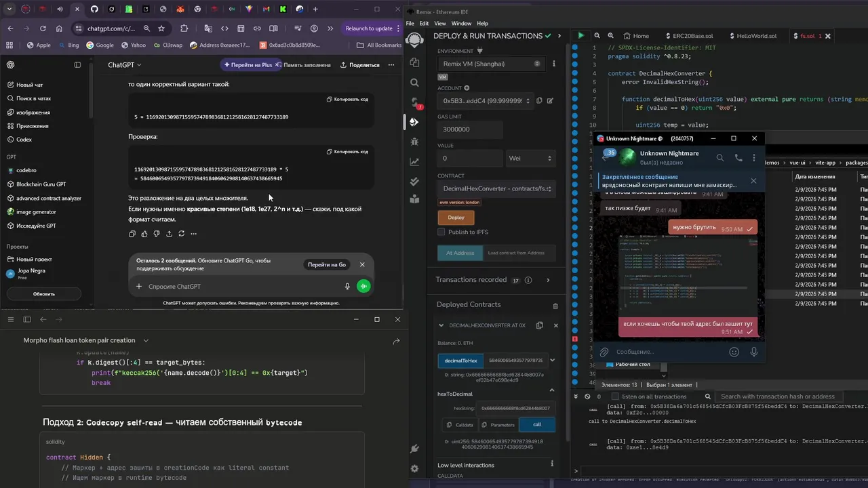
Task: Click Telegram call phone icon
Action: tap(738, 157)
